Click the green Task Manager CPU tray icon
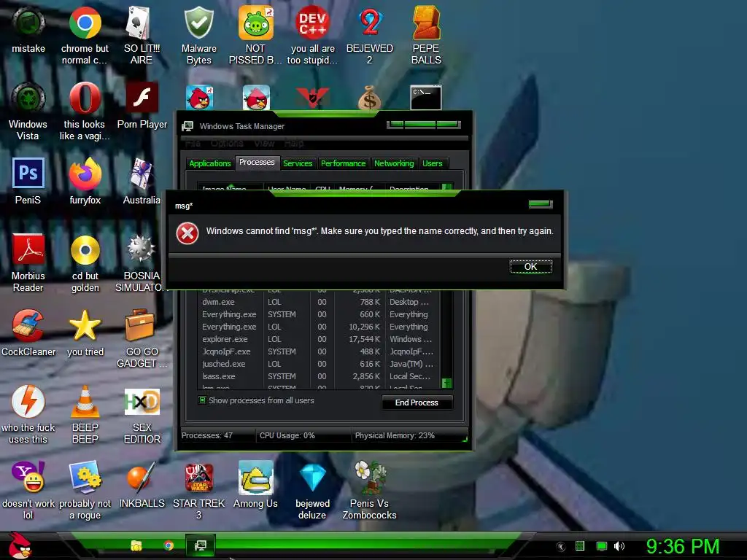 [580, 546]
